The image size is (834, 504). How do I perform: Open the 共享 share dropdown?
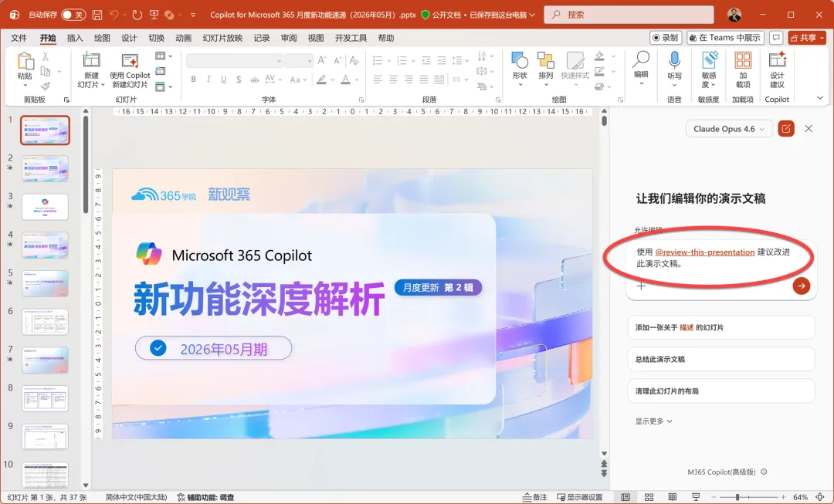tap(807, 38)
